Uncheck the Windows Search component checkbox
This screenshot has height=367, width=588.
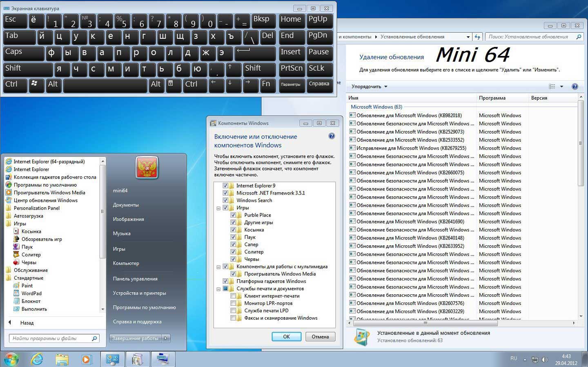(225, 200)
